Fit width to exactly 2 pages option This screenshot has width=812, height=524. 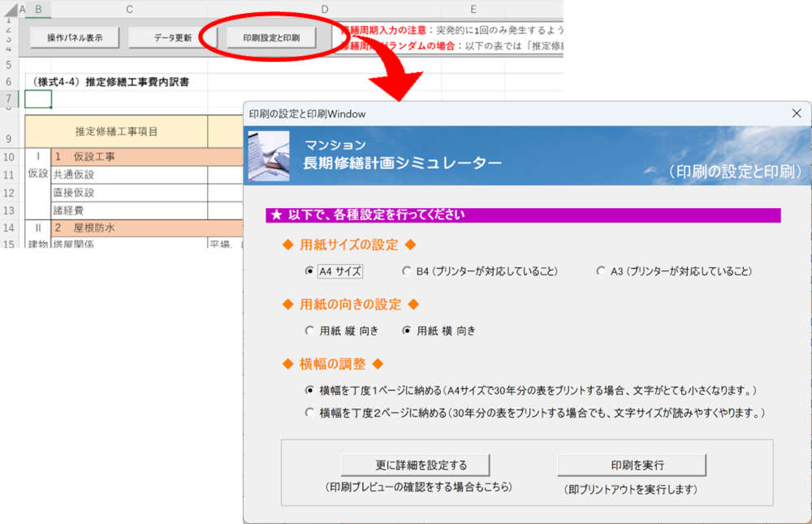tap(309, 413)
